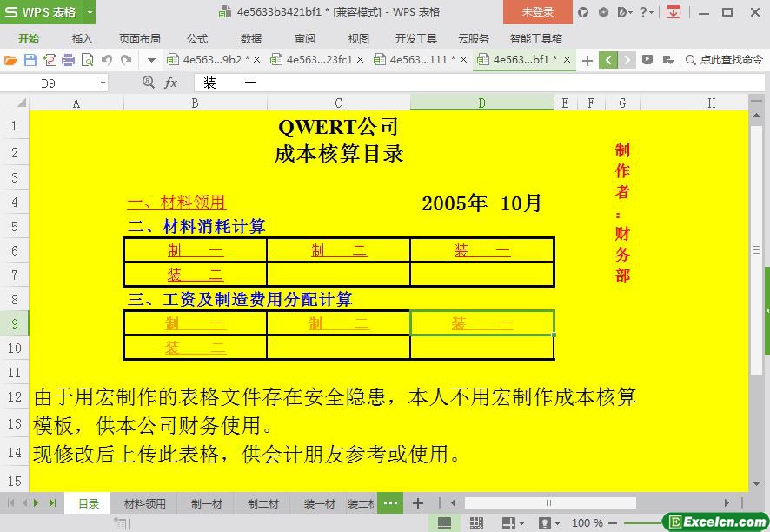Viewport: 770px width, 532px height.
Task: Click the search command magnifier box
Action: pos(724,60)
